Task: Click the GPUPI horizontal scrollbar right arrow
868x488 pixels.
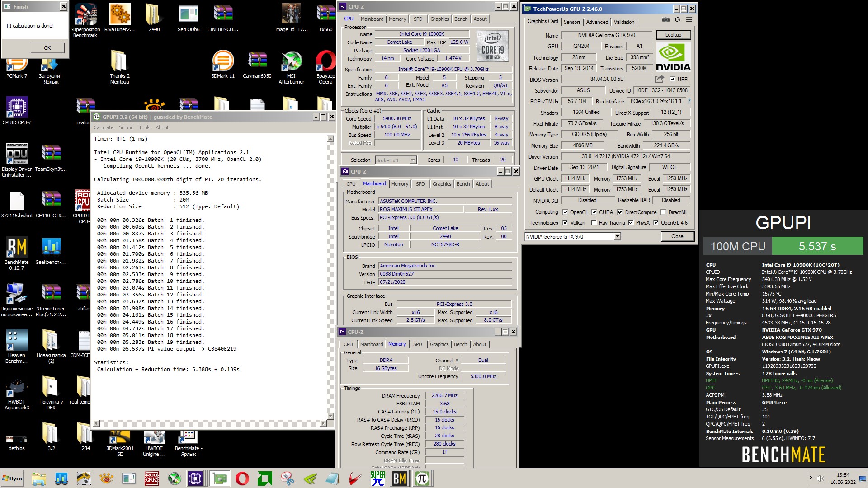Action: (x=323, y=423)
